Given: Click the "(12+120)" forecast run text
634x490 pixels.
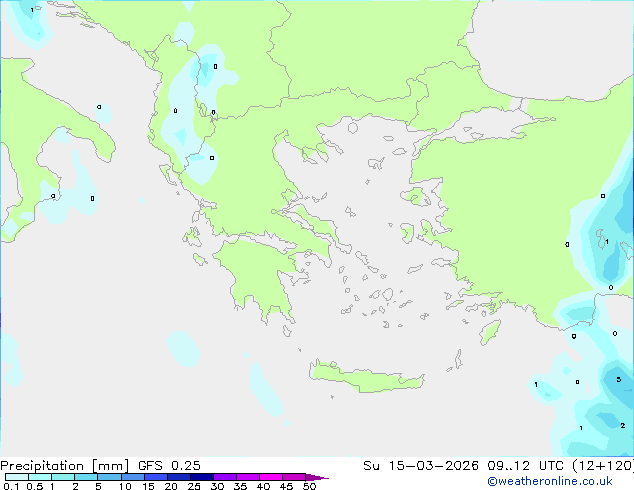Looking at the screenshot, I should (603, 466).
